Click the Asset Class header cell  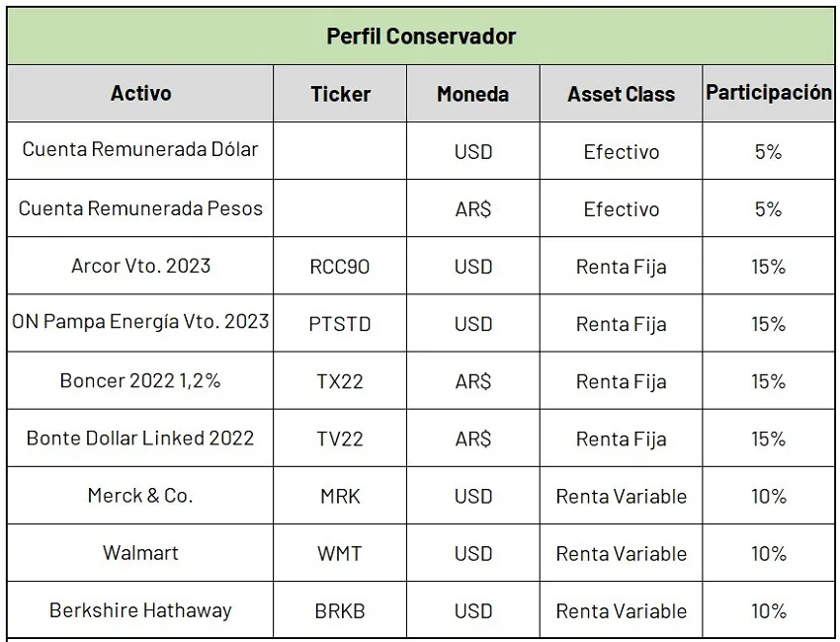pyautogui.click(x=621, y=94)
